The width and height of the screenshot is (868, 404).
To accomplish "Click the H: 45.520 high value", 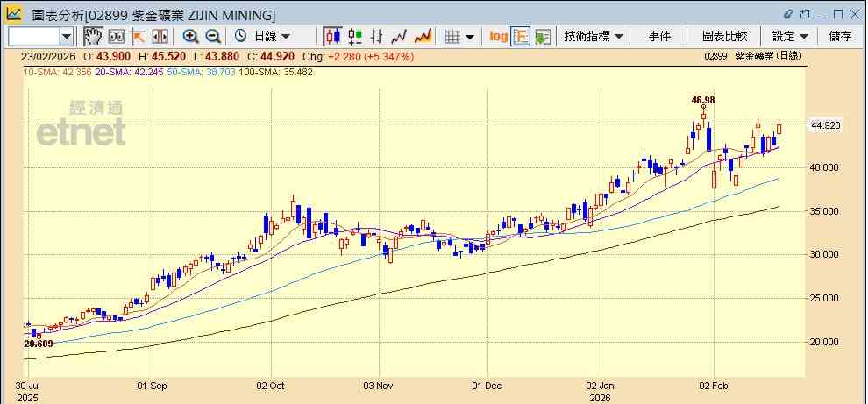I will [161, 56].
